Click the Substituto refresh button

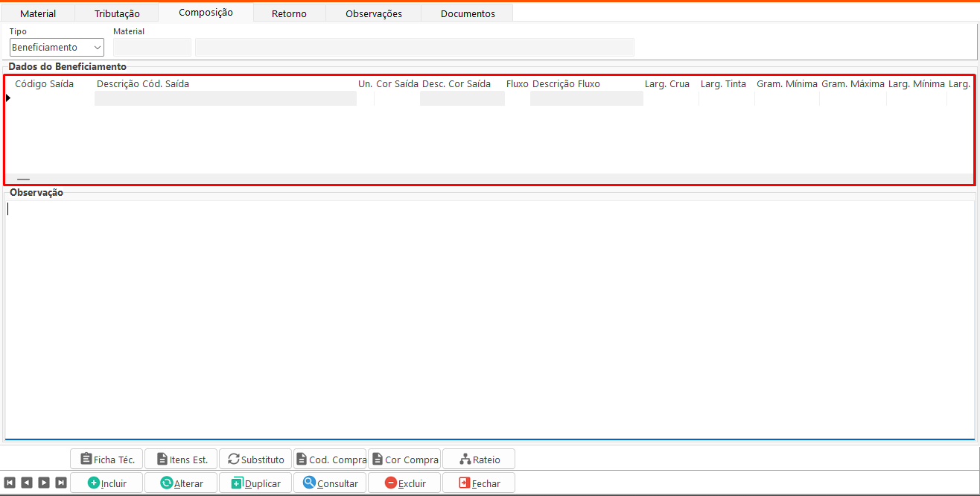pos(255,460)
